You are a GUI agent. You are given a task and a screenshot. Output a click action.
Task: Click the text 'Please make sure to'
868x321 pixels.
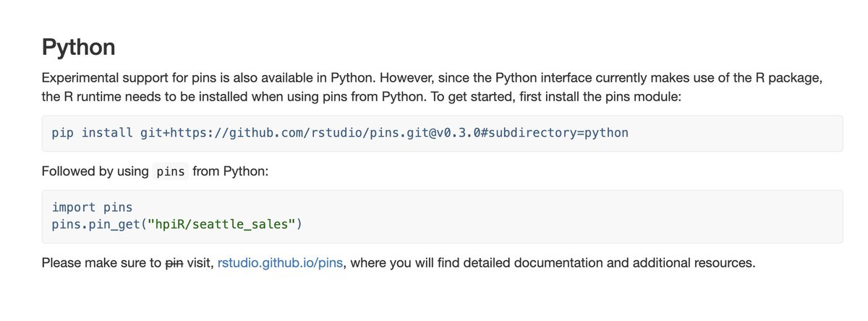tap(101, 262)
